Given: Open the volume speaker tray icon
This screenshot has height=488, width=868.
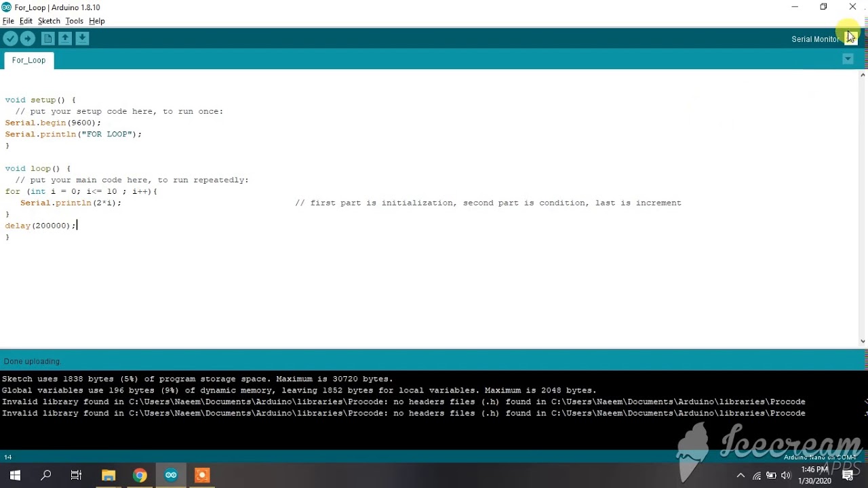Looking at the screenshot, I should [786, 476].
